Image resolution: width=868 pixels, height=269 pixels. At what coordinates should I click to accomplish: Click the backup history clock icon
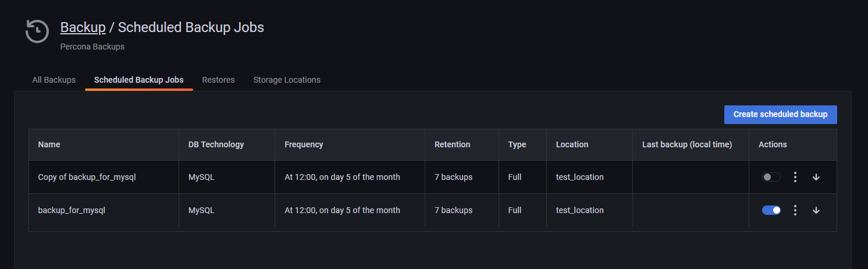(x=37, y=31)
